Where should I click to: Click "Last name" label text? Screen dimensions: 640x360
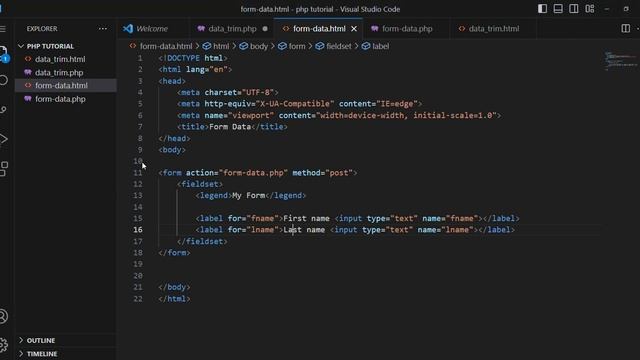pos(304,229)
